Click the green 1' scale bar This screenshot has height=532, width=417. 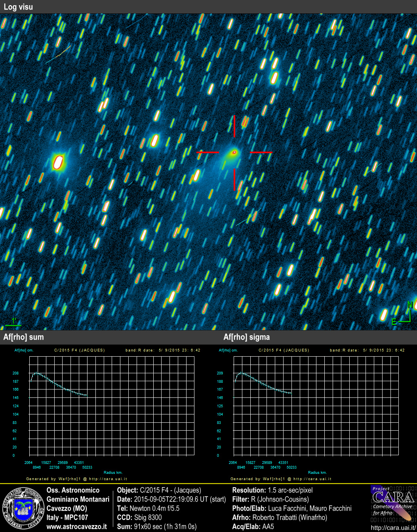click(x=13, y=325)
